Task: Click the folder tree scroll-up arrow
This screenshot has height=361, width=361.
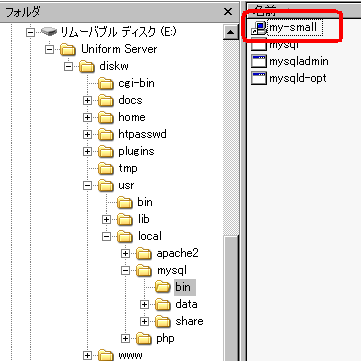Action: pyautogui.click(x=230, y=32)
